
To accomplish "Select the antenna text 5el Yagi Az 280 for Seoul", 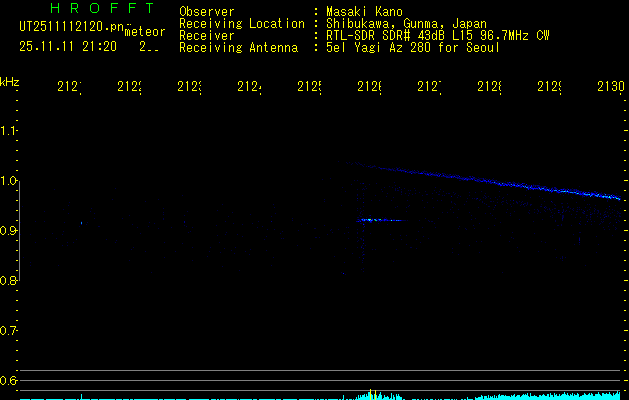I will click(413, 48).
